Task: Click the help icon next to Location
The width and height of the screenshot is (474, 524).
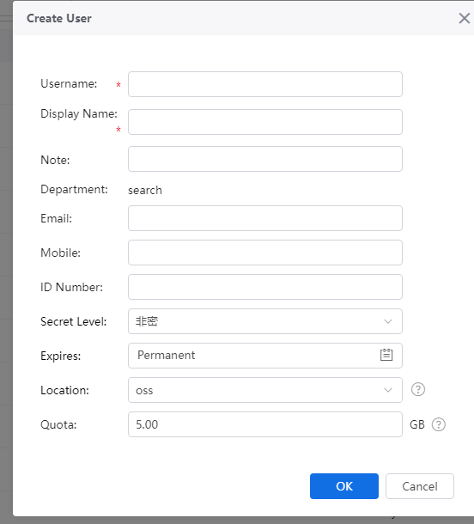Action: tap(418, 389)
